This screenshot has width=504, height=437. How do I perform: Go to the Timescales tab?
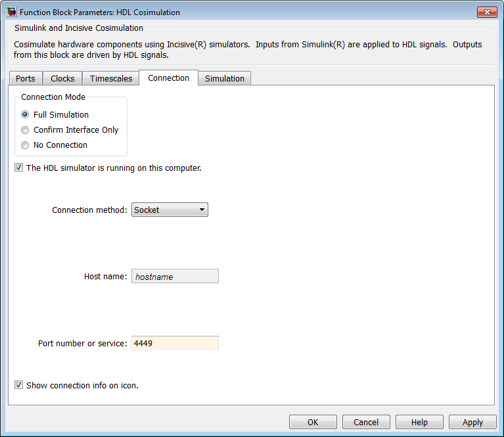(111, 78)
